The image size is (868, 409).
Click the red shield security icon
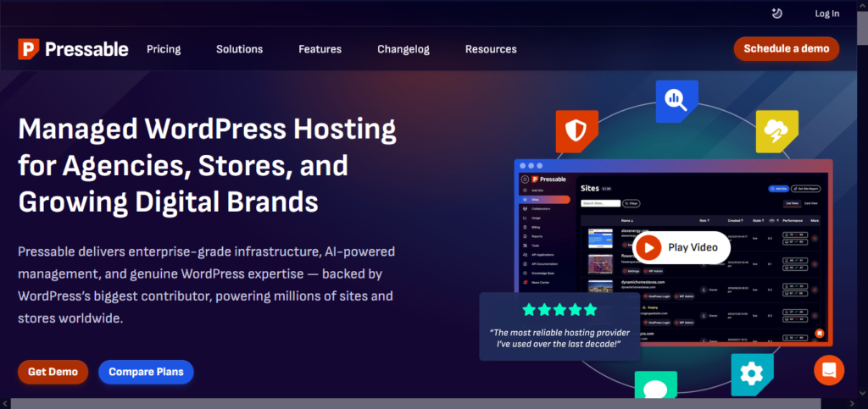tap(576, 131)
